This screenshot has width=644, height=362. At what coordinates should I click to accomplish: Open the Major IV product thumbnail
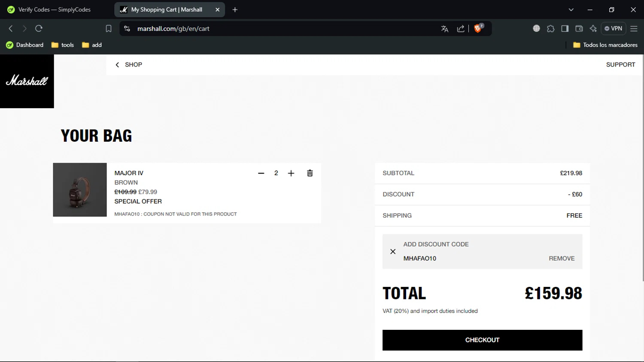(x=80, y=190)
